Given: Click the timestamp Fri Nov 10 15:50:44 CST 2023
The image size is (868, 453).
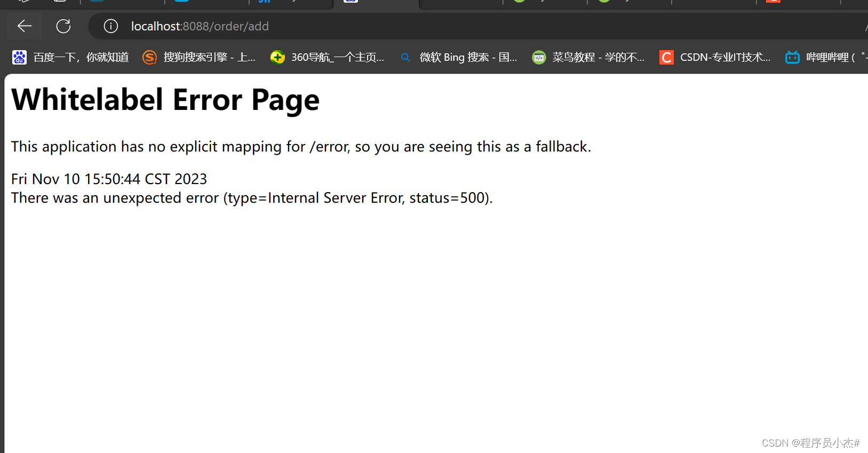Looking at the screenshot, I should click(109, 179).
